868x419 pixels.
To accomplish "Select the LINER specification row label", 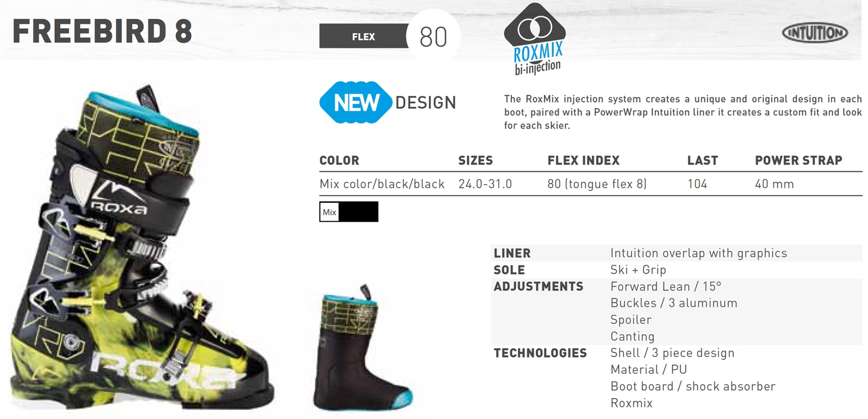I will click(512, 253).
